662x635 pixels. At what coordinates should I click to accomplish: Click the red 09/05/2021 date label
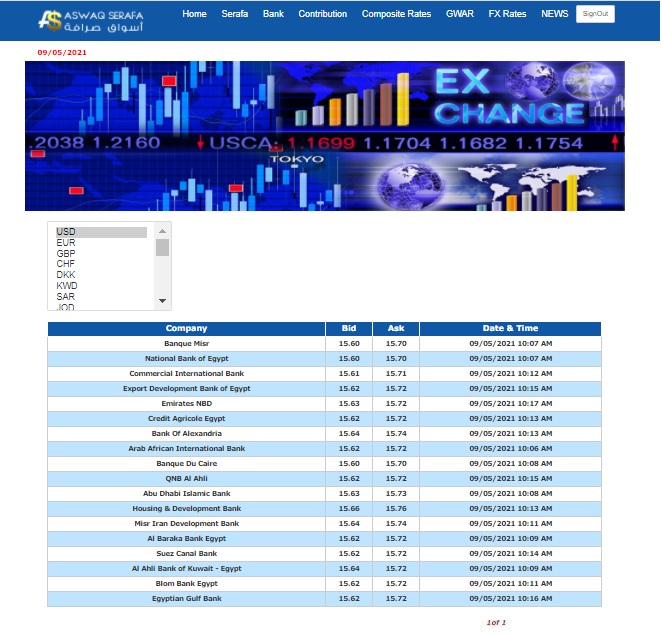(x=62, y=53)
